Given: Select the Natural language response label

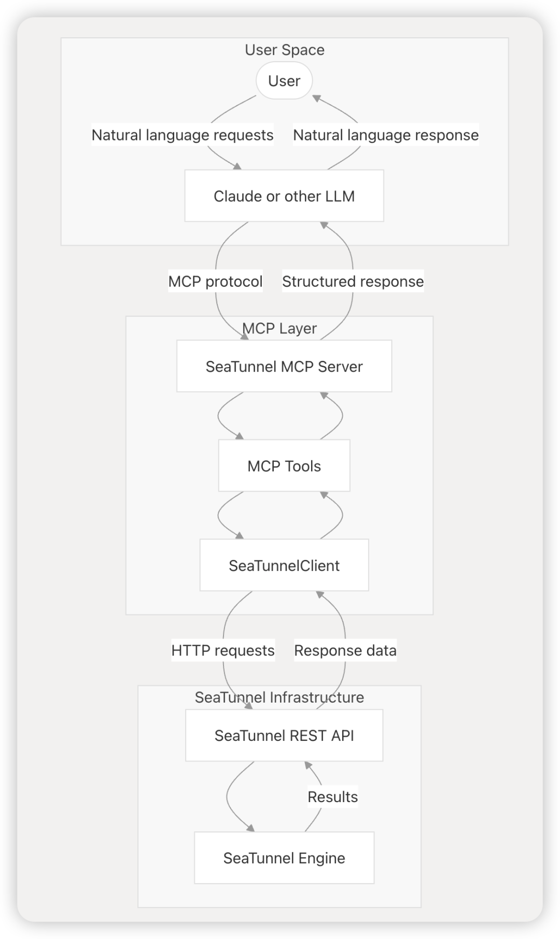Looking at the screenshot, I should pyautogui.click(x=386, y=135).
